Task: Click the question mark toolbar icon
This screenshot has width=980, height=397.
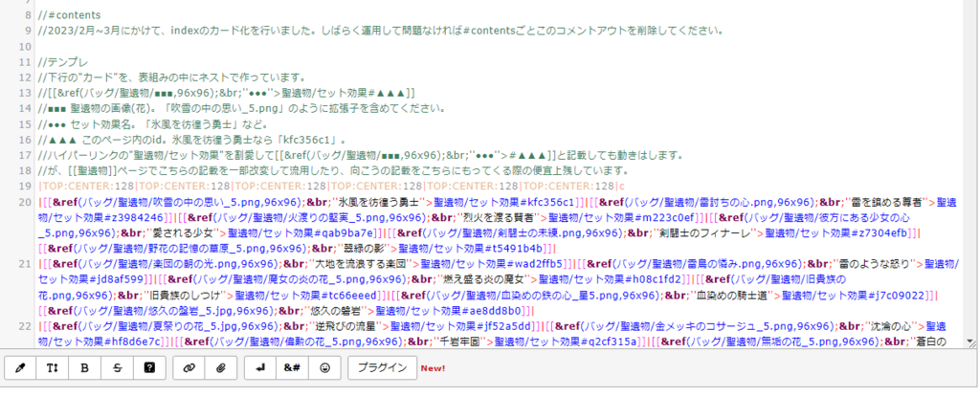Action: 149,368
